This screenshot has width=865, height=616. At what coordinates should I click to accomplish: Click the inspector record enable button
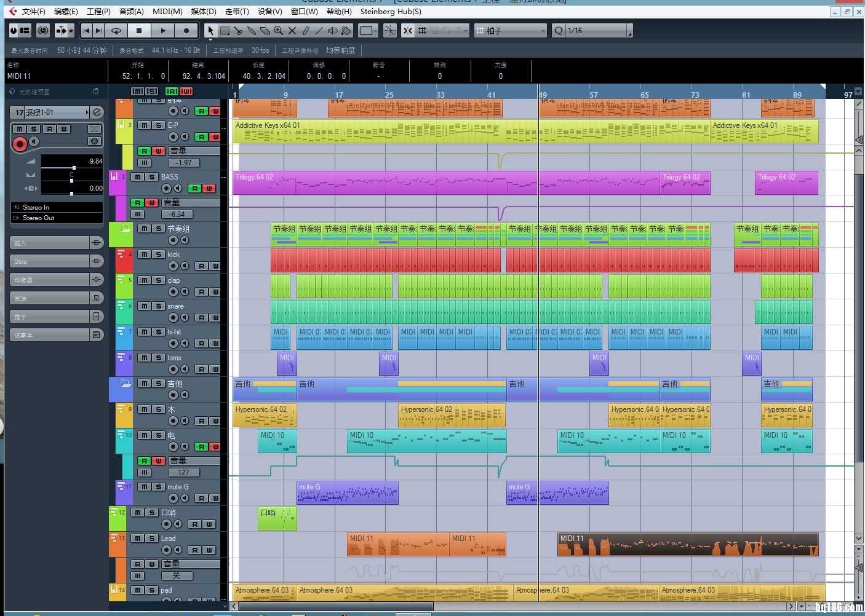(x=20, y=144)
